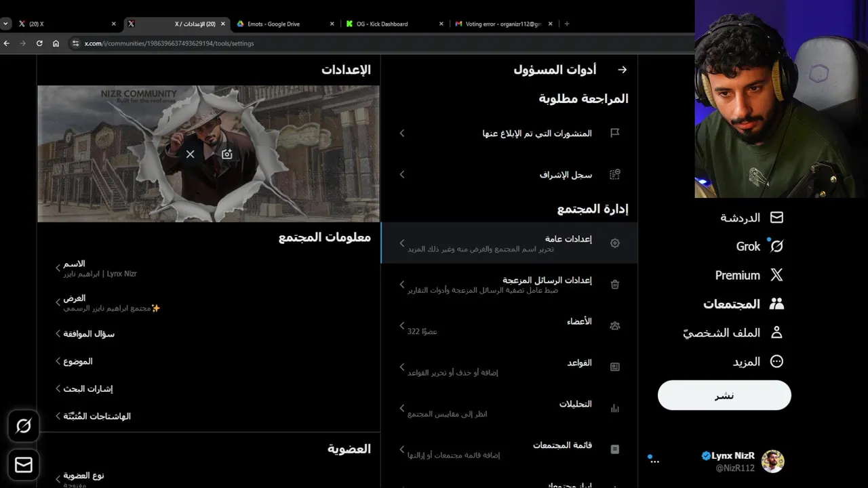The height and width of the screenshot is (488, 868).
Task: Open التحليلات analytics row
Action: (509, 409)
